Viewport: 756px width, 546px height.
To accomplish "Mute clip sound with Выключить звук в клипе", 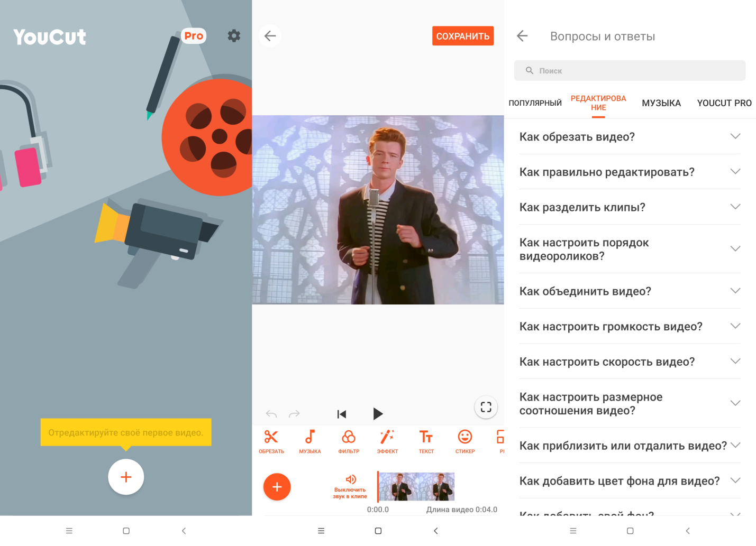I will tap(350, 487).
